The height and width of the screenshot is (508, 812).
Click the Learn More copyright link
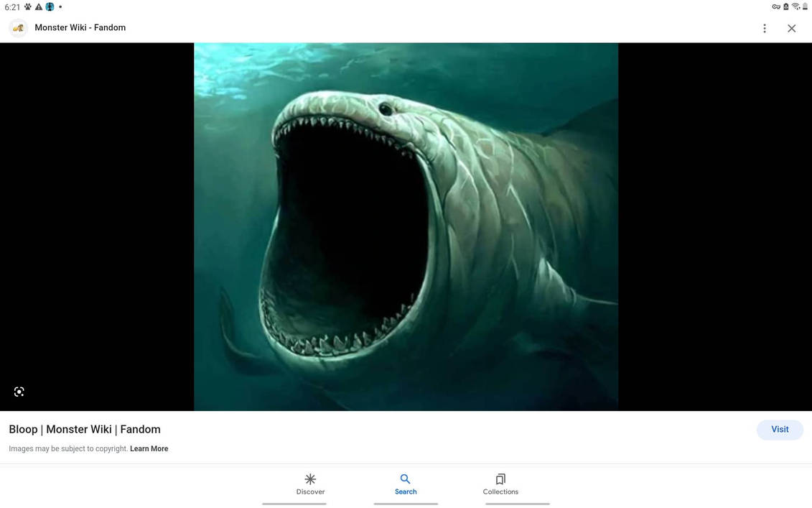coord(149,449)
